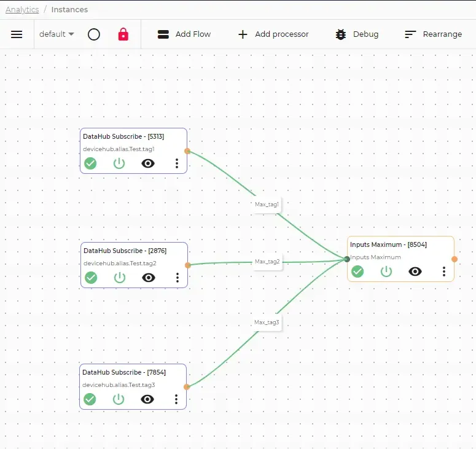Viewport: 476px width, 449px height.
Task: Open more options on DataHub Subscribe [2876]
Action: click(178, 278)
